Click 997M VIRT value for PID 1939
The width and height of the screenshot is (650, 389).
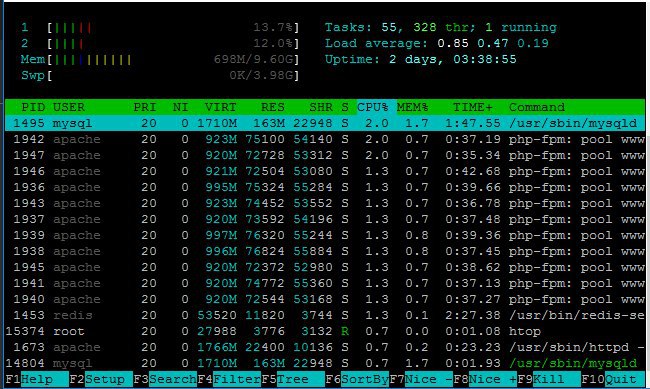pos(221,235)
